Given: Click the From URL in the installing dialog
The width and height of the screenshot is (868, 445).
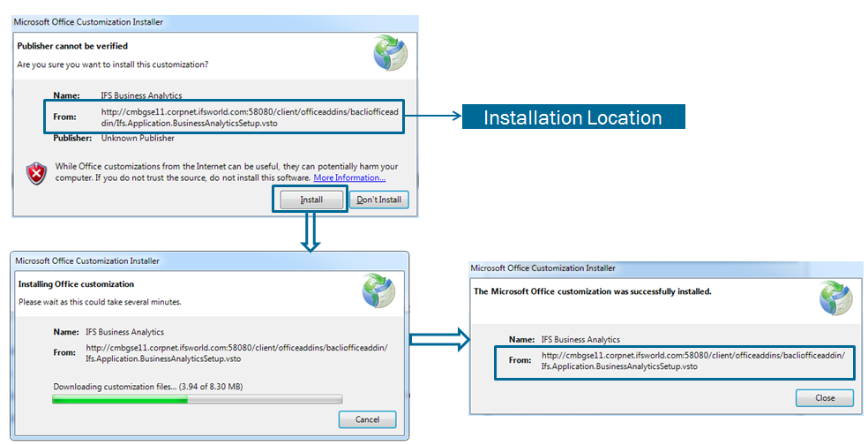Looking at the screenshot, I should 237,353.
